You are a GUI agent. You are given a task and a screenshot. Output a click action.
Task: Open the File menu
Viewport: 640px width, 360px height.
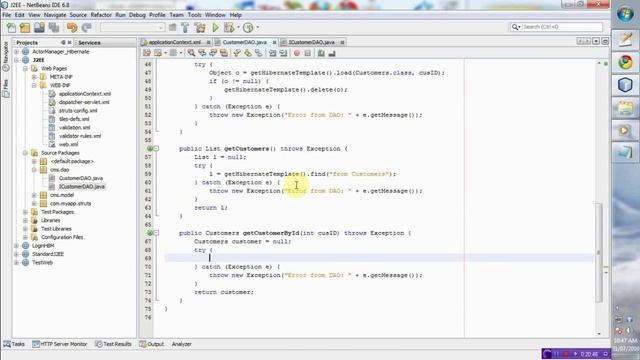[7, 15]
